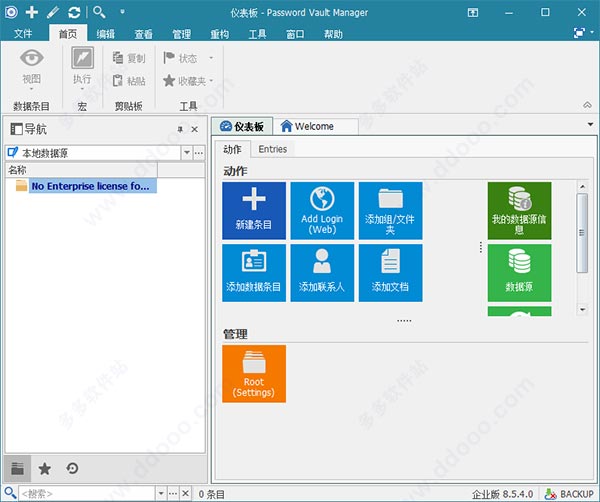Screen dimensions: 600x502
Task: Open the 窗口 ribbon tab
Action: (x=295, y=34)
